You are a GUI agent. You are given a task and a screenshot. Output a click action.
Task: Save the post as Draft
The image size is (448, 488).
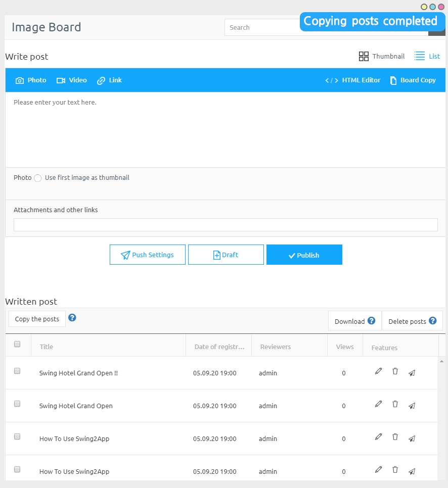click(226, 255)
